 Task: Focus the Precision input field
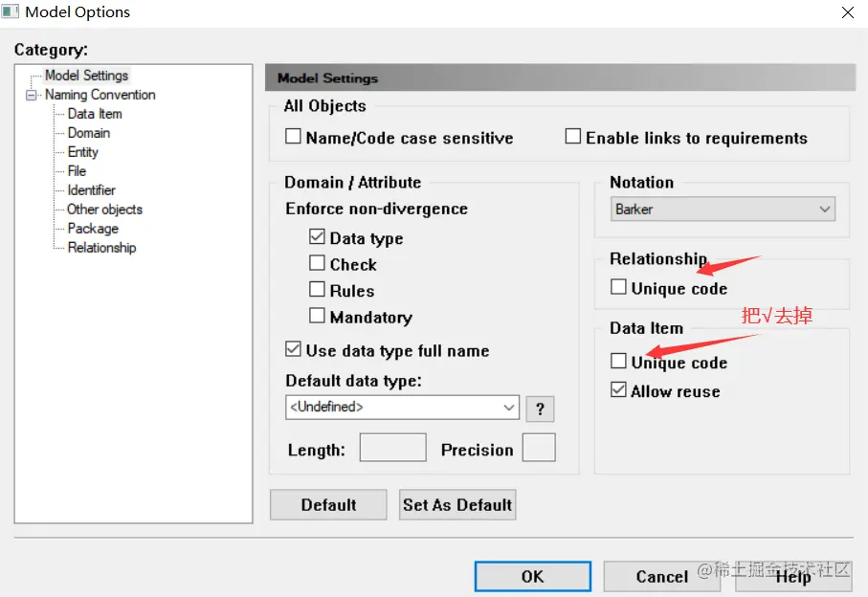click(539, 448)
